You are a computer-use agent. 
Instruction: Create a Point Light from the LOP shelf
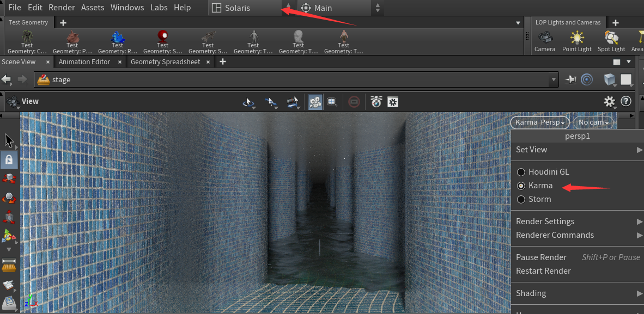coord(576,41)
